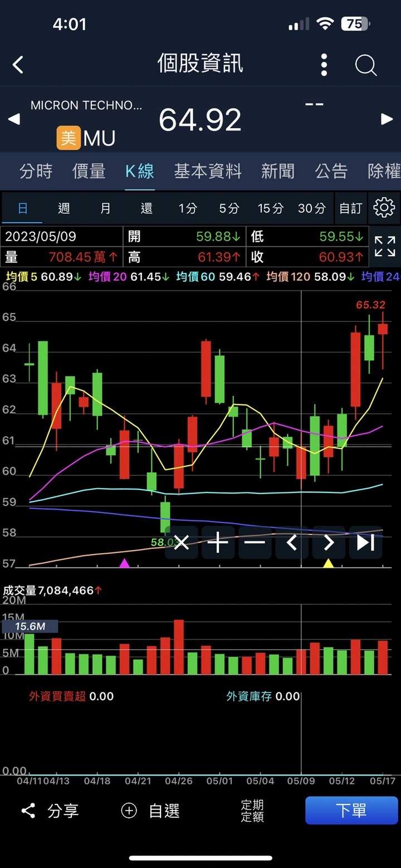
Task: Tap the 自選 watchlist label
Action: pos(164,811)
